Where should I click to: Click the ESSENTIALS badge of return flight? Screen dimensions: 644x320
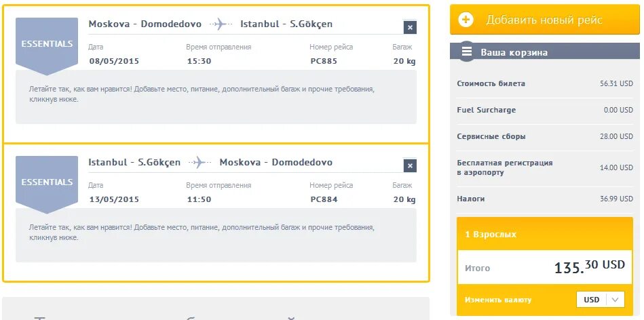(x=46, y=184)
